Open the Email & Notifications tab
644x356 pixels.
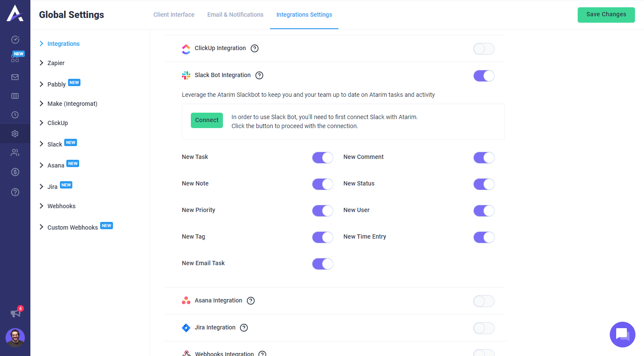pos(235,15)
